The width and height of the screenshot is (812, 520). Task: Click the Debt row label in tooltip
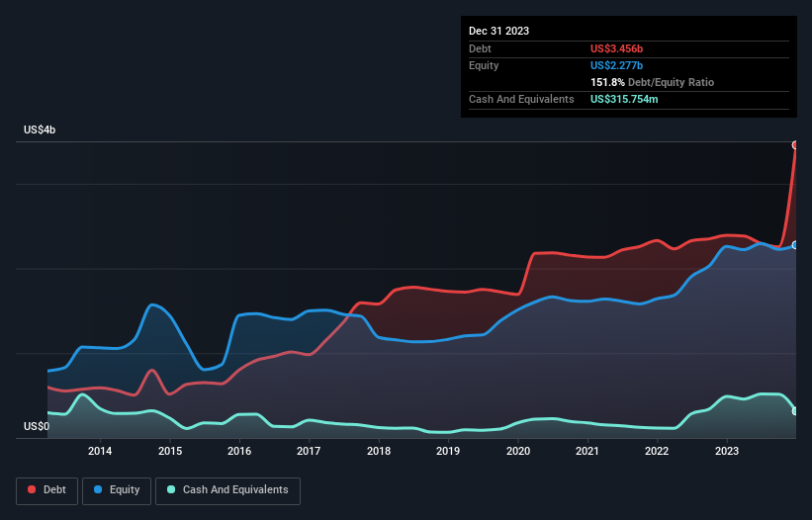480,48
